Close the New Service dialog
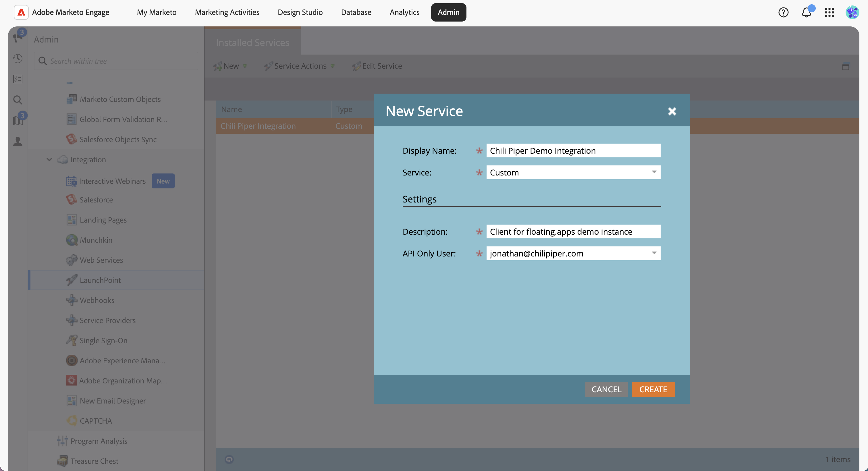 672,111
